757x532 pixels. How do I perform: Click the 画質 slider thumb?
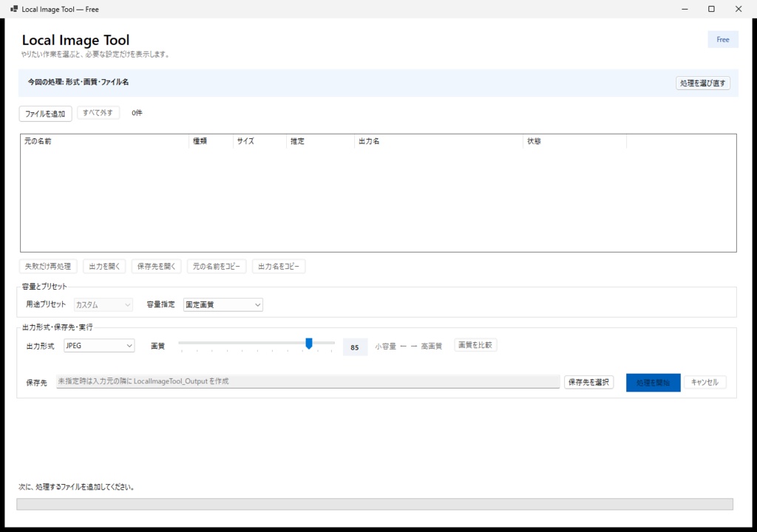coord(309,344)
